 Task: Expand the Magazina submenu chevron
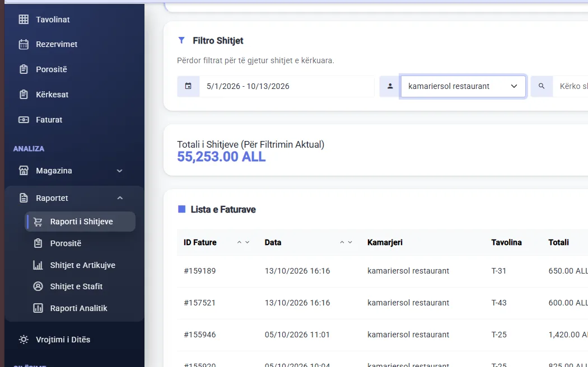coord(120,171)
